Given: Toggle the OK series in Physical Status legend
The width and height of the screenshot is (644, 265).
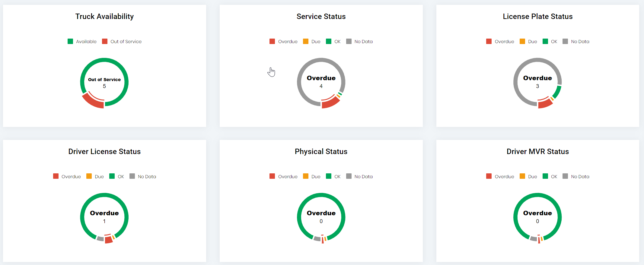Looking at the screenshot, I should [329, 176].
